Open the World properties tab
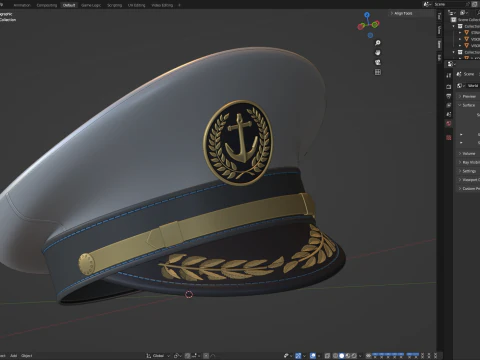Viewport: 480px width, 360px height. 449,123
